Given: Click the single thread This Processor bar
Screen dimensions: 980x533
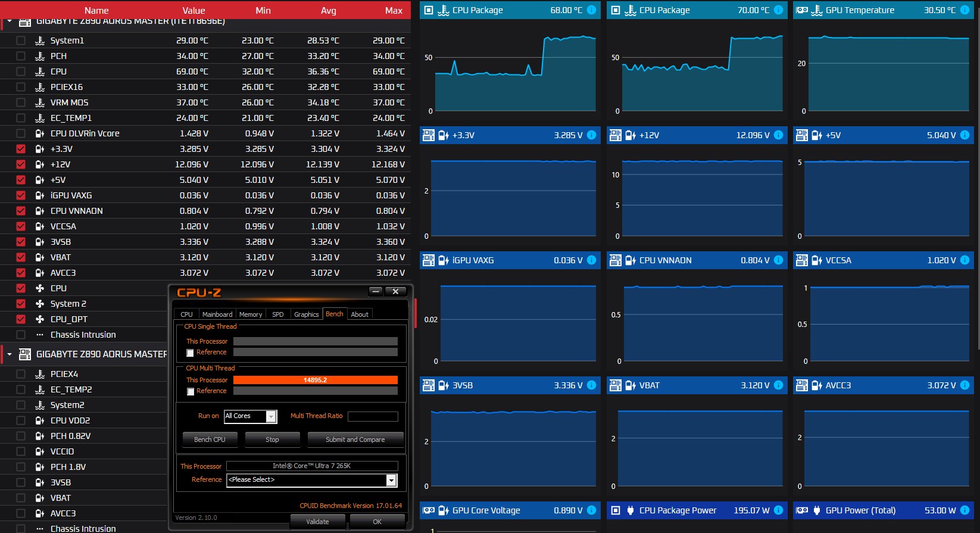Looking at the screenshot, I should (x=315, y=341).
